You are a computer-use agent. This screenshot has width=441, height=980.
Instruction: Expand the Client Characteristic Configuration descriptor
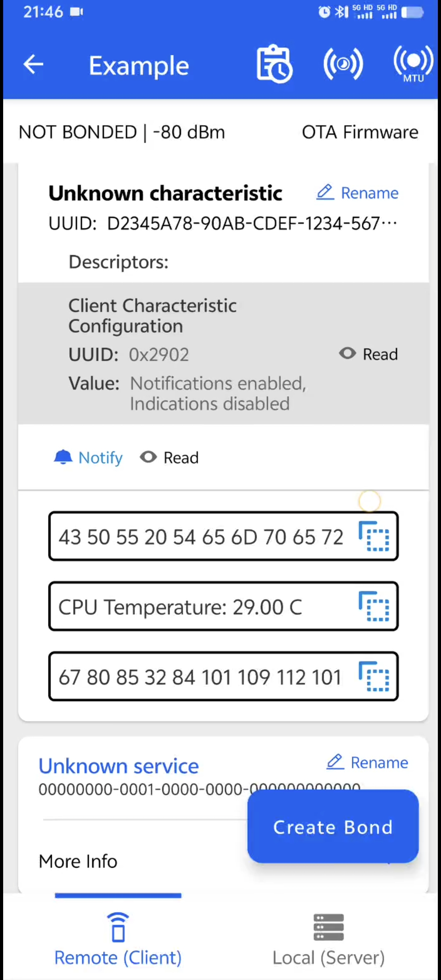pyautogui.click(x=152, y=316)
